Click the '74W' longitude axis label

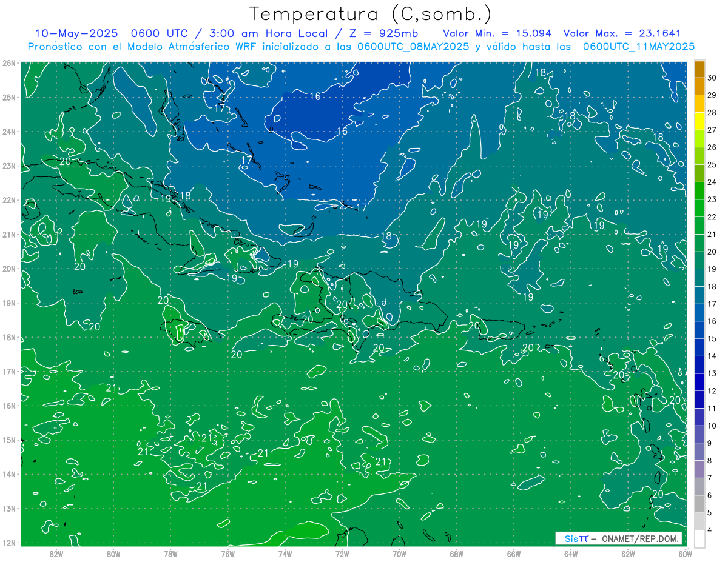tap(285, 554)
